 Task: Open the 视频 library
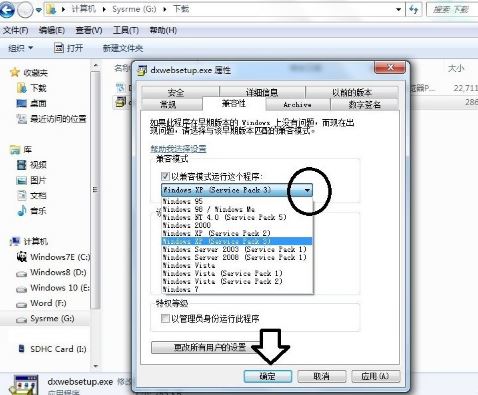pyautogui.click(x=31, y=165)
